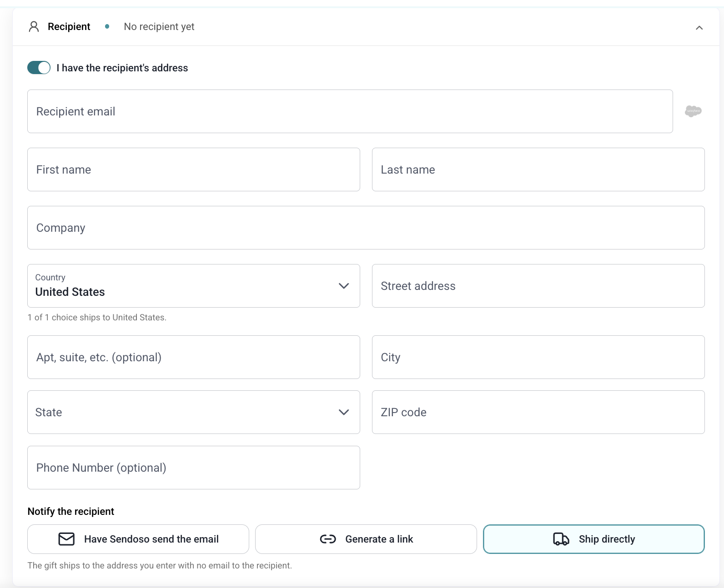Click into the City field
724x588 pixels.
click(x=538, y=357)
